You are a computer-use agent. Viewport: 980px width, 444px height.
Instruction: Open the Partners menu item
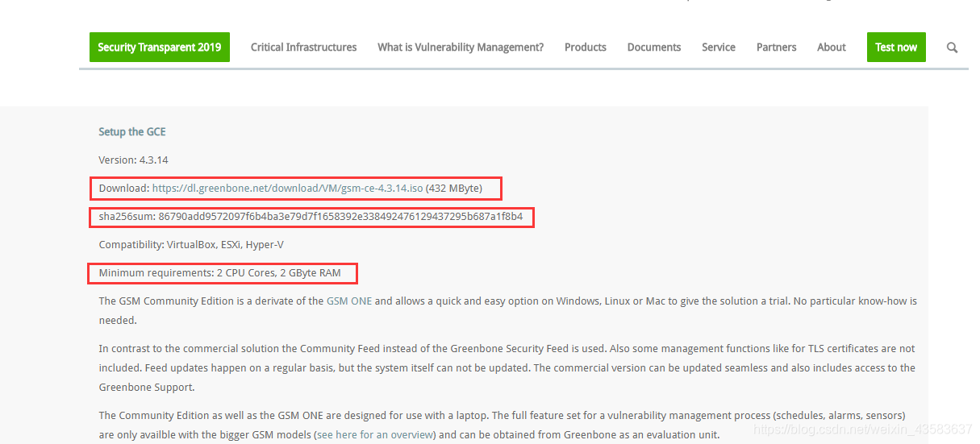[x=777, y=48]
